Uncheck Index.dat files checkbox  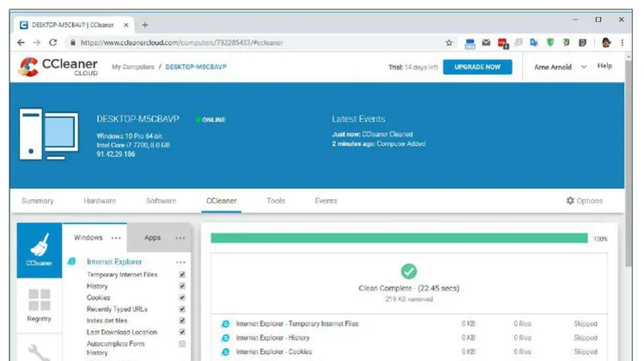click(182, 321)
